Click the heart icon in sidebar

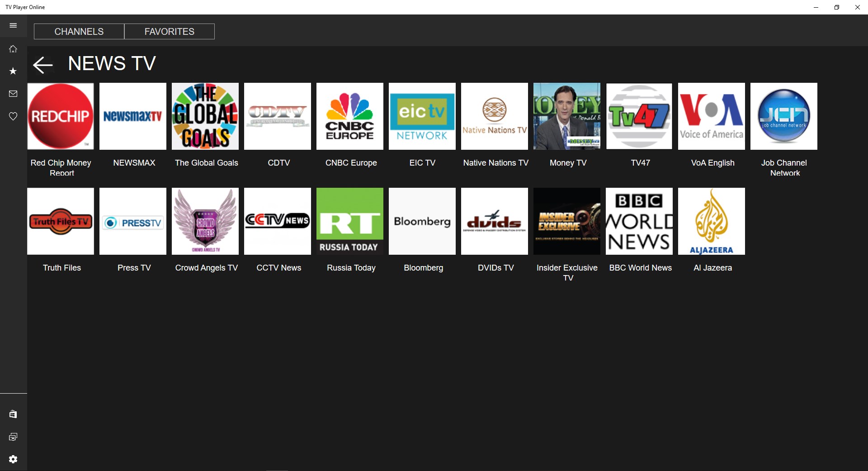point(13,116)
